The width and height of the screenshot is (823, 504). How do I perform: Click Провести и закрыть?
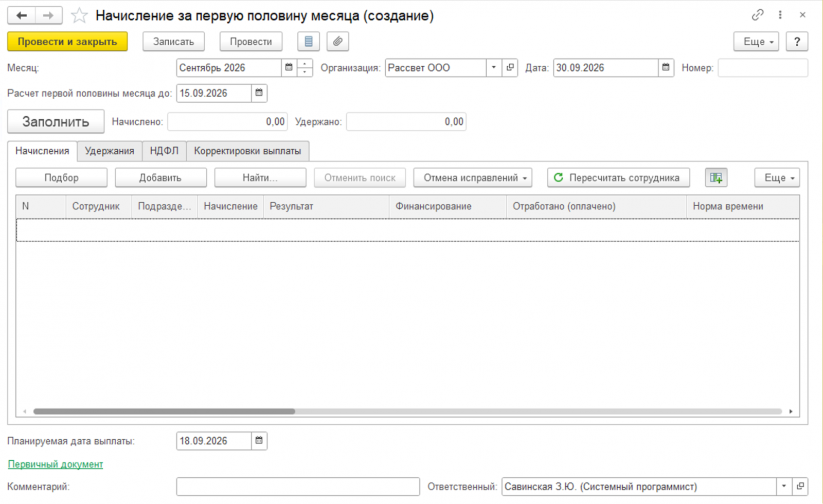click(67, 42)
